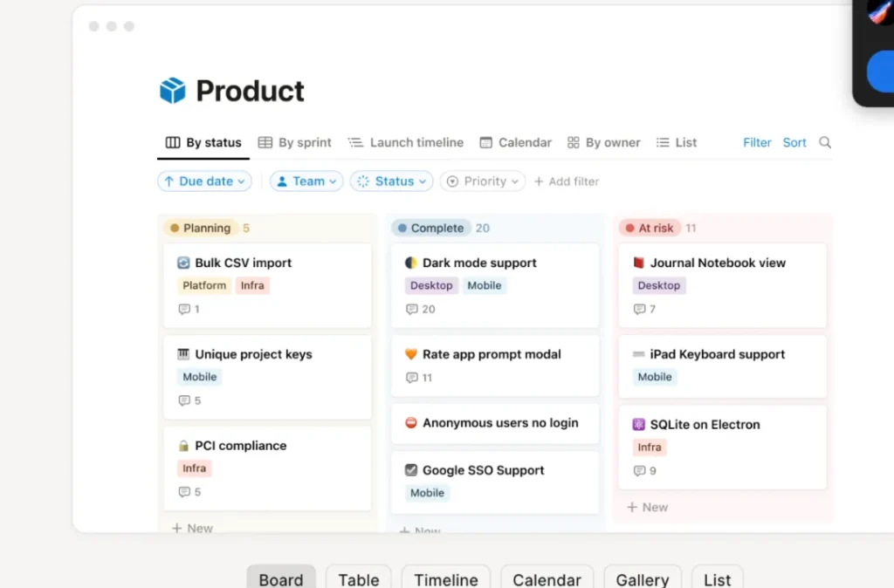The width and height of the screenshot is (894, 588).
Task: Click the Google SSO Support checkbox icon
Action: [x=410, y=470]
